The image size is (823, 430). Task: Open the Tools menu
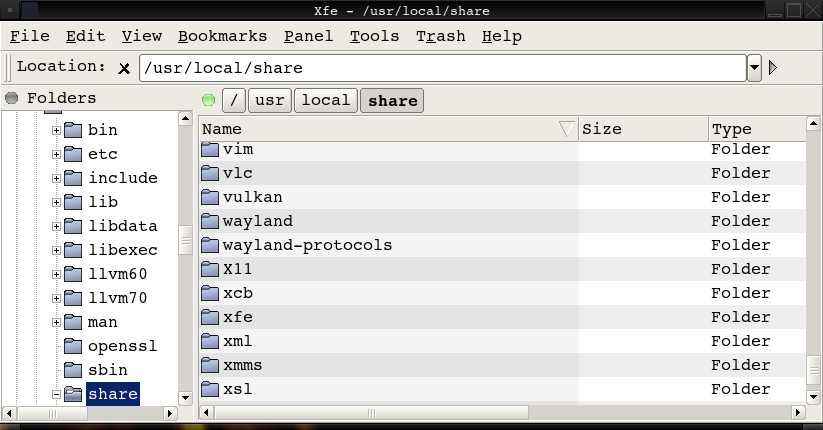(374, 36)
